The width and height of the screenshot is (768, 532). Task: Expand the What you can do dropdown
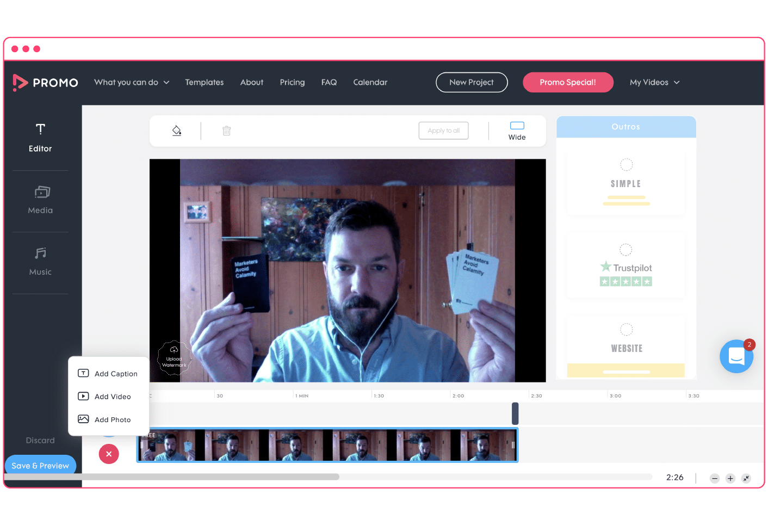point(132,82)
